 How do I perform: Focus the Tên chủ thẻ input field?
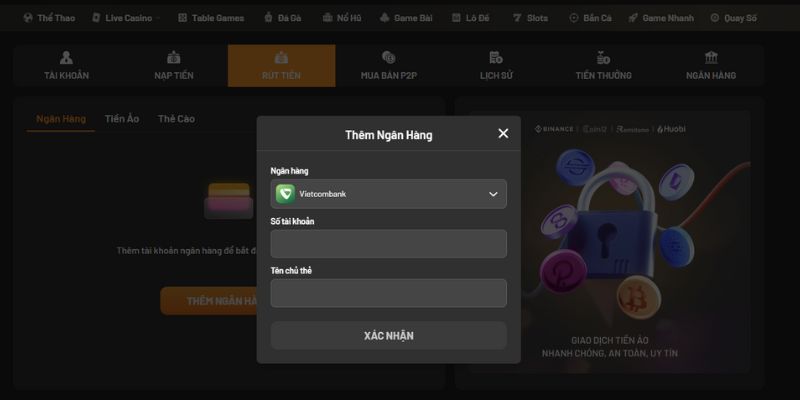tap(389, 293)
